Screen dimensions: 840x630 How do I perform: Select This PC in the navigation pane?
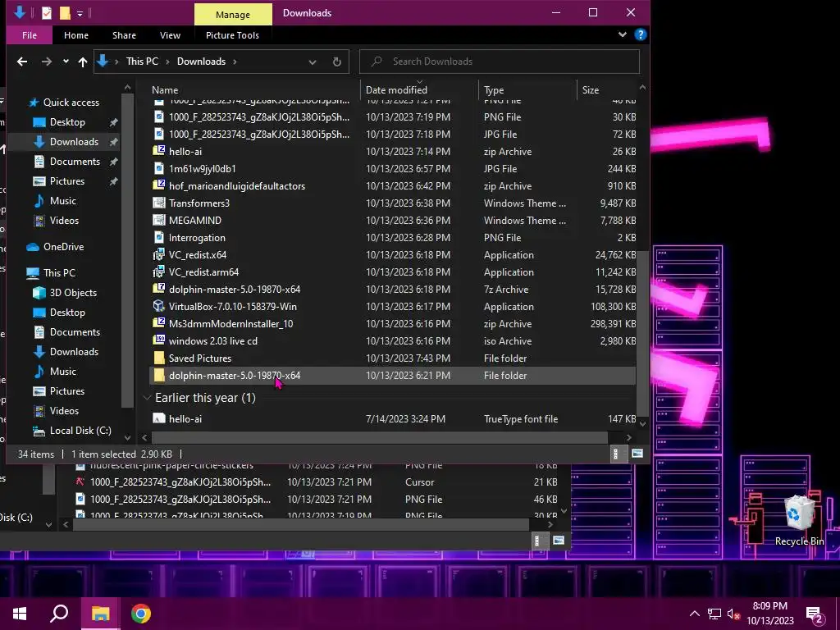click(x=59, y=272)
